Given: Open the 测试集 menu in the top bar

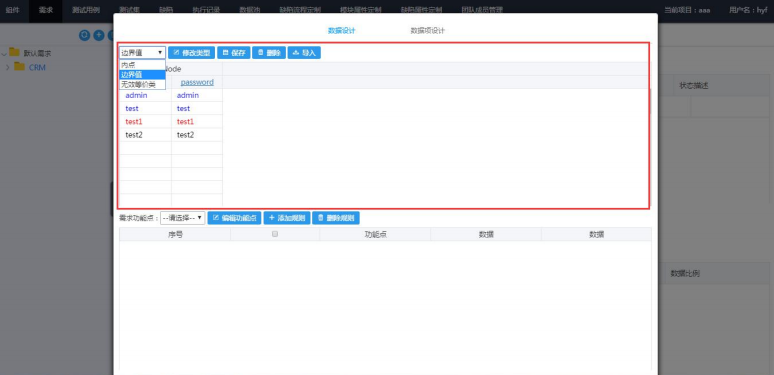Looking at the screenshot, I should pos(129,10).
